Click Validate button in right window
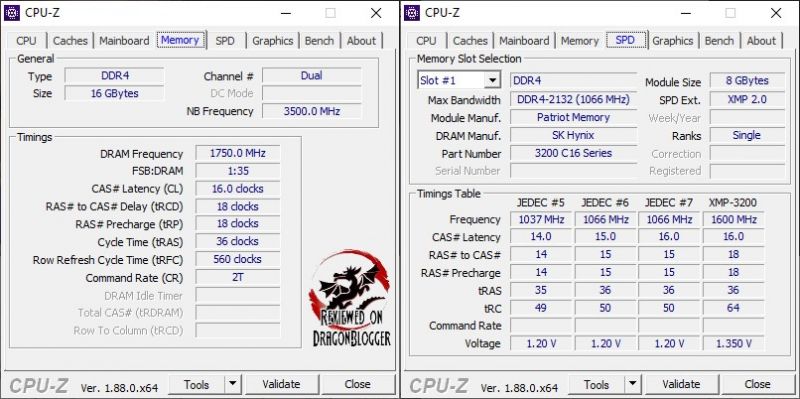Image resolution: width=800 pixels, height=399 pixels. coord(682,384)
